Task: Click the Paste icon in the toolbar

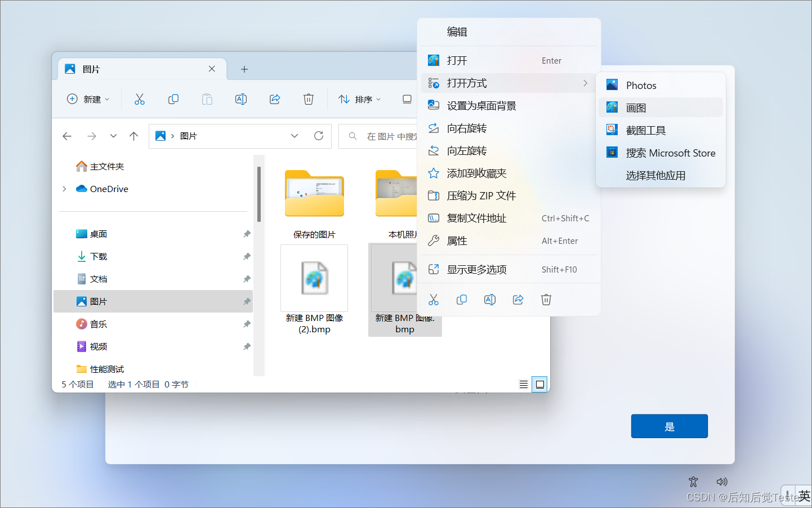Action: pos(207,99)
